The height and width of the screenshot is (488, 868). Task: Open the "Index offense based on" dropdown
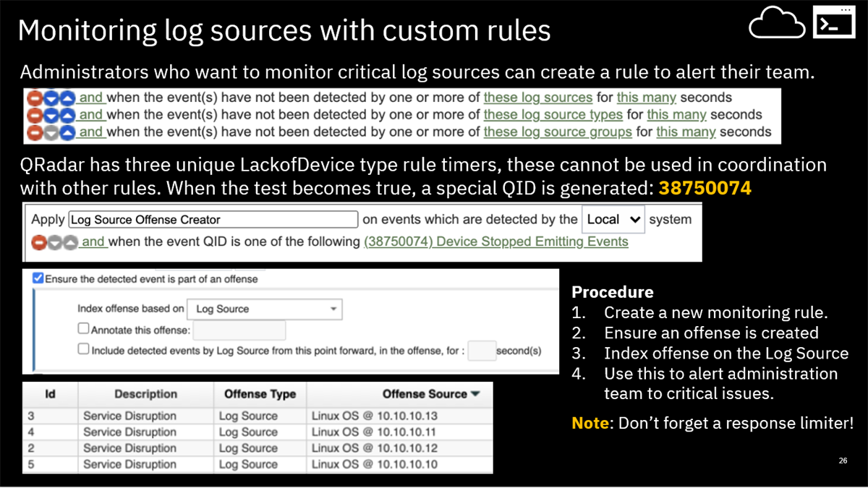pos(334,309)
